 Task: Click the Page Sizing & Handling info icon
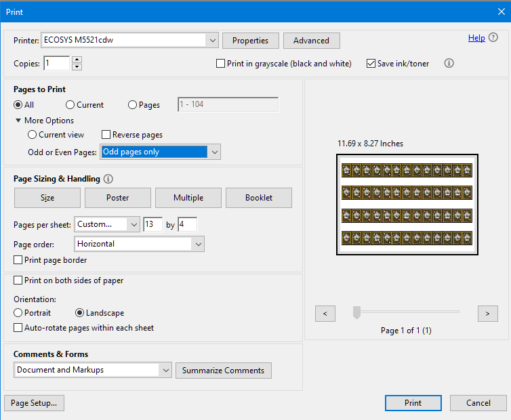coord(108,179)
